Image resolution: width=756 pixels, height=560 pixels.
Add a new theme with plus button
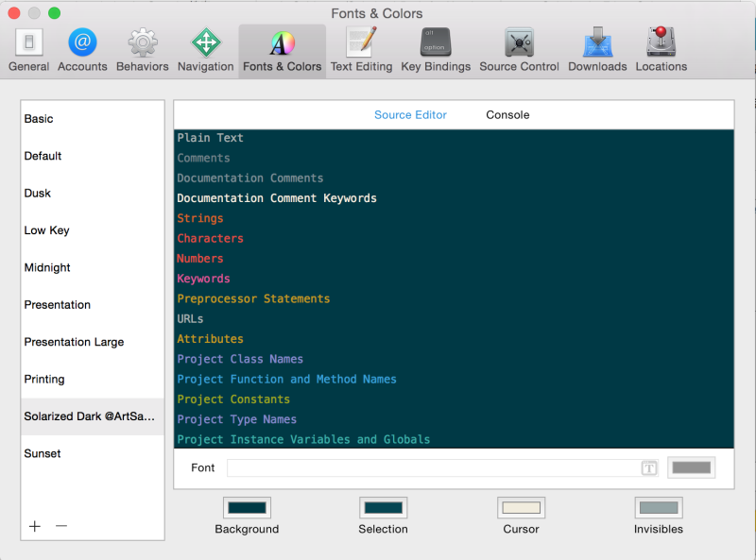tap(35, 526)
